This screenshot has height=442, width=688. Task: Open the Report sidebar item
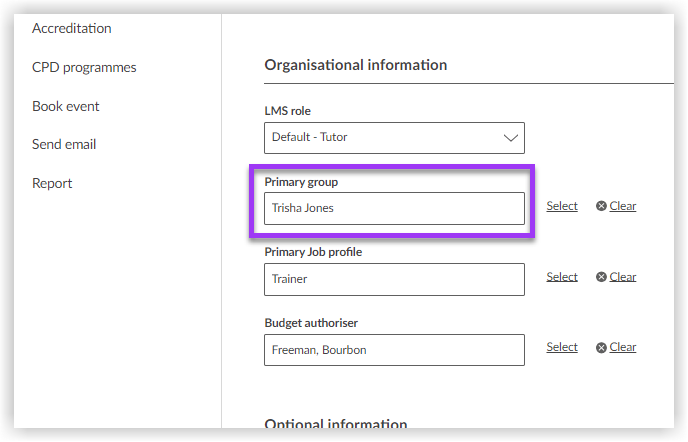pos(52,183)
